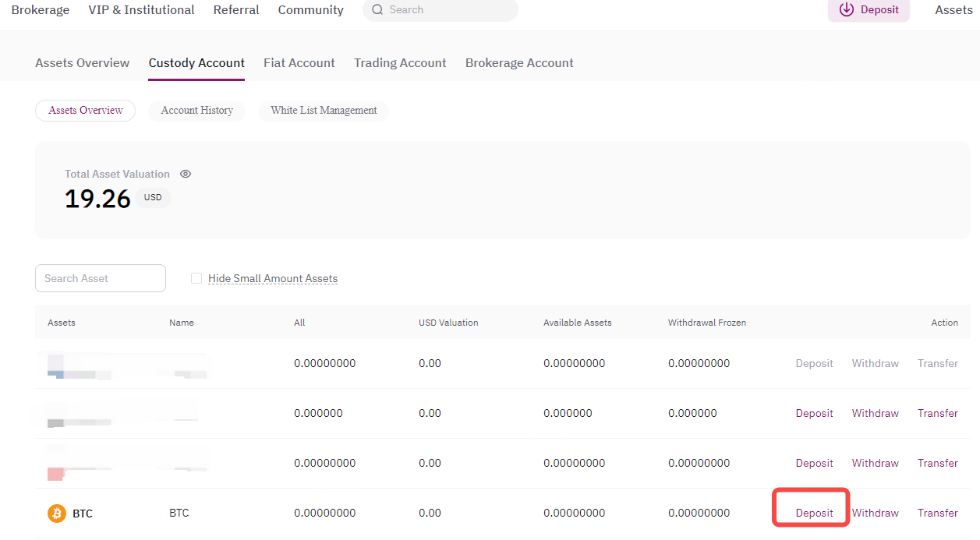This screenshot has width=980, height=540.
Task: Open White List Management
Action: pos(323,110)
